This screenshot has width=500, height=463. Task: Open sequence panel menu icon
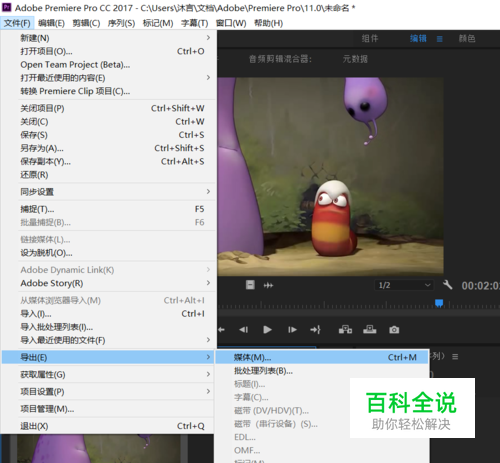tap(455, 357)
